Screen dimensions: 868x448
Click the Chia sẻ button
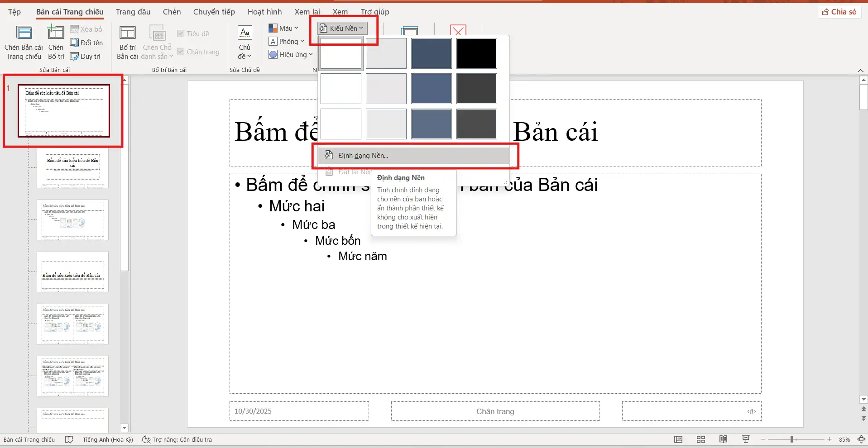point(839,12)
